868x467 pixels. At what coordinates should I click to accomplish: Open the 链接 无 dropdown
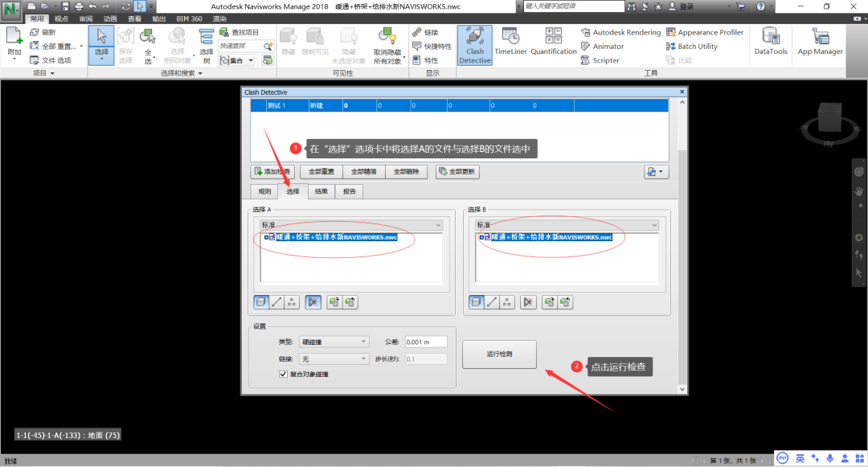point(334,359)
